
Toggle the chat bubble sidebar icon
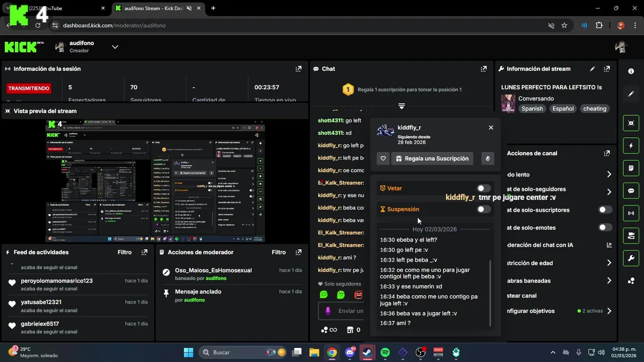[631, 191]
